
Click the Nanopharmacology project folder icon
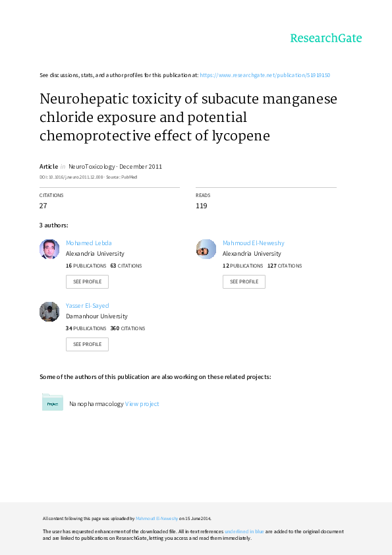[52, 403]
